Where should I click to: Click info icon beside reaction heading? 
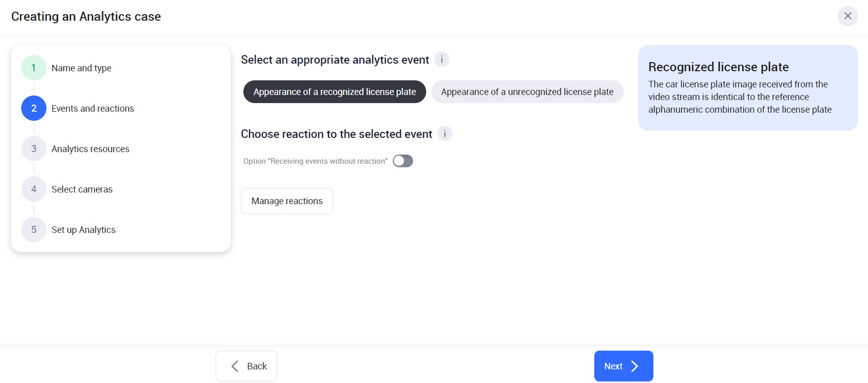coord(445,134)
